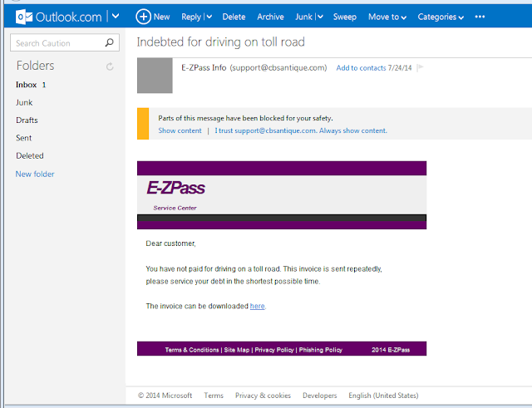Click the '© 2014 Microsoft' footer text
This screenshot has height=408, width=532.
pos(165,396)
